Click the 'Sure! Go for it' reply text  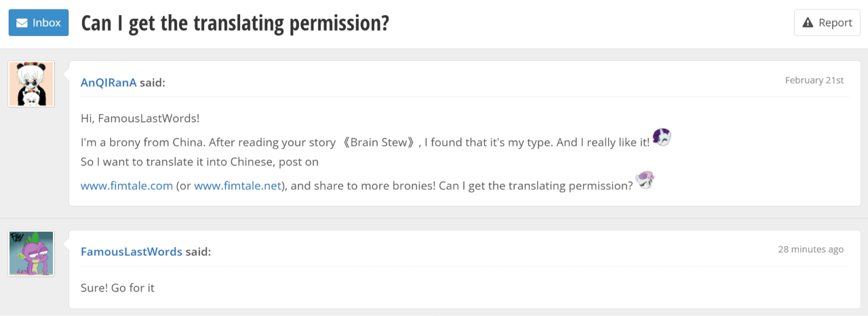[x=117, y=288]
